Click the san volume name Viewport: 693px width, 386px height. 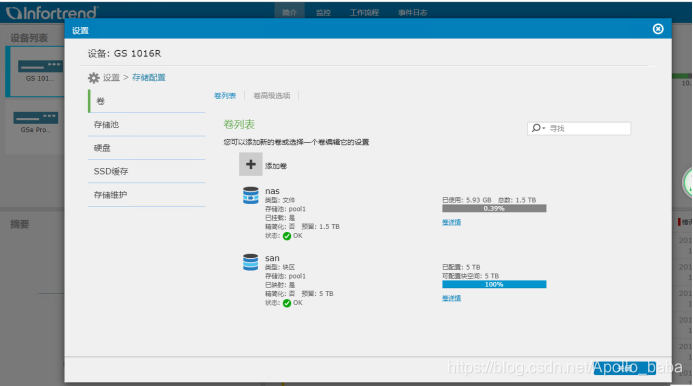point(272,258)
